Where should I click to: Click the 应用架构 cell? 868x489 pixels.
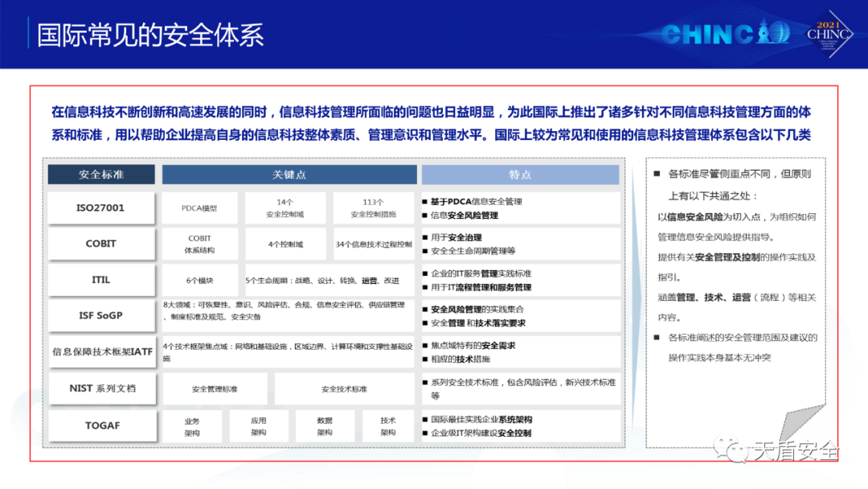tap(259, 426)
